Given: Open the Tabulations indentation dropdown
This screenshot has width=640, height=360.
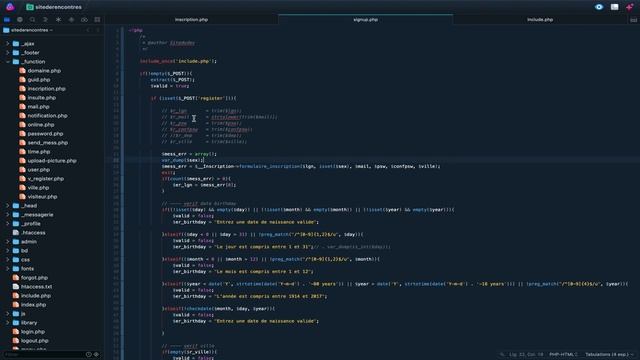Looking at the screenshot, I should click(609, 354).
